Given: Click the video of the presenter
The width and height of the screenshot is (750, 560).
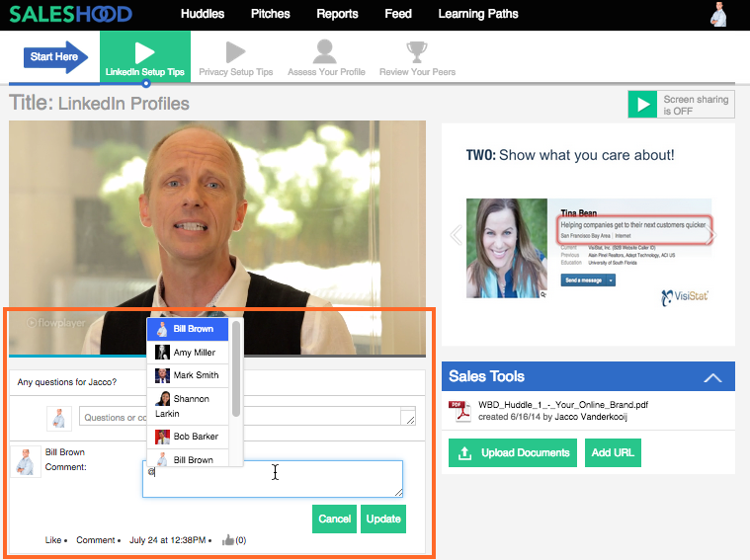Looking at the screenshot, I should 217,237.
